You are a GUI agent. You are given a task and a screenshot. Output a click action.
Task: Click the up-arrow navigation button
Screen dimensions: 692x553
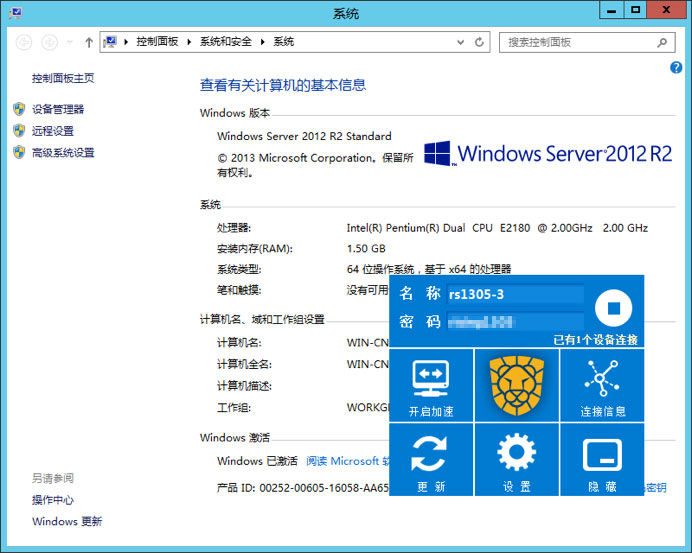[x=89, y=42]
